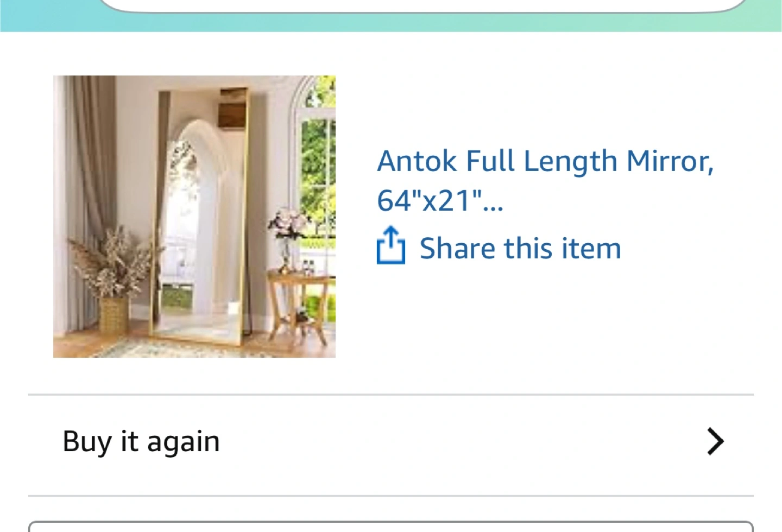
Task: View the mirror product thumbnail
Action: click(194, 216)
